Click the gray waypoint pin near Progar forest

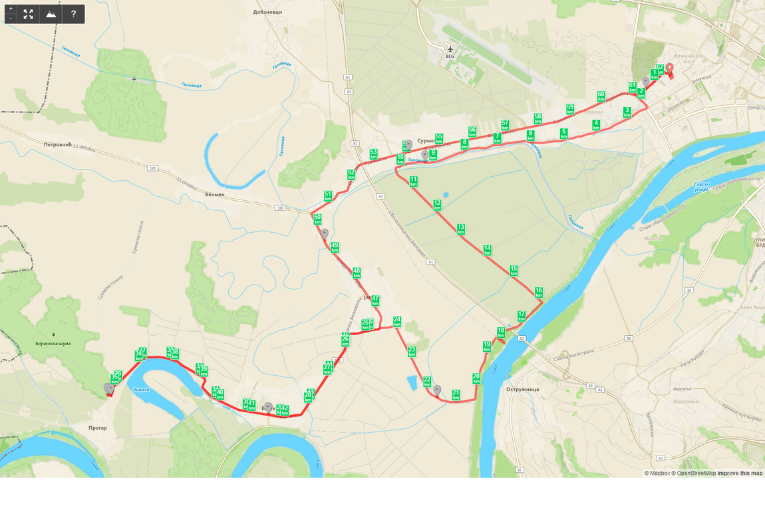click(x=109, y=388)
